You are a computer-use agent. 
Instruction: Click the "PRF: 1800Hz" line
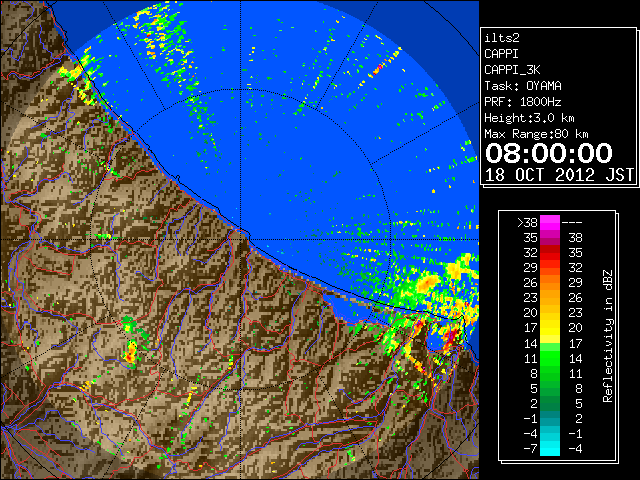[523, 102]
